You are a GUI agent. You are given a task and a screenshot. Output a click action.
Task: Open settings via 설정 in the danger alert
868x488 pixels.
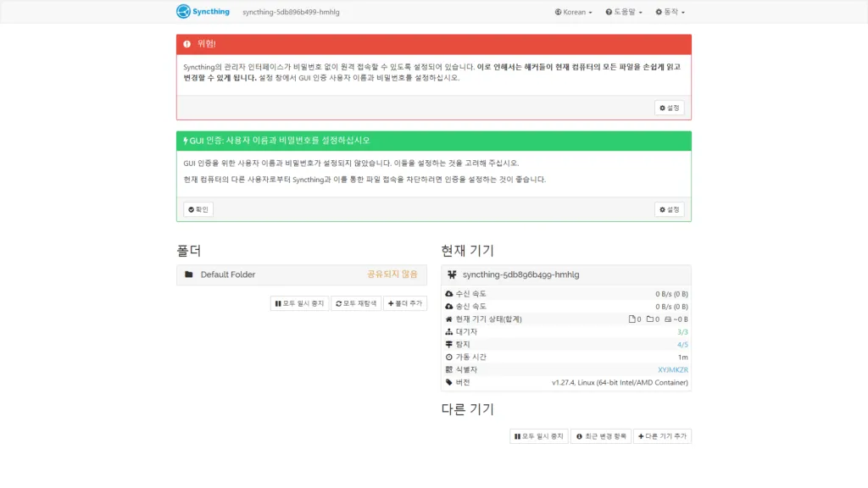point(669,107)
